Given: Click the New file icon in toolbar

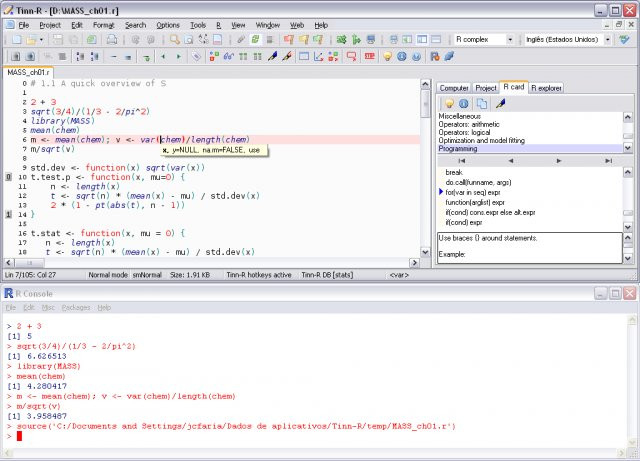Looking at the screenshot, I should 16,40.
